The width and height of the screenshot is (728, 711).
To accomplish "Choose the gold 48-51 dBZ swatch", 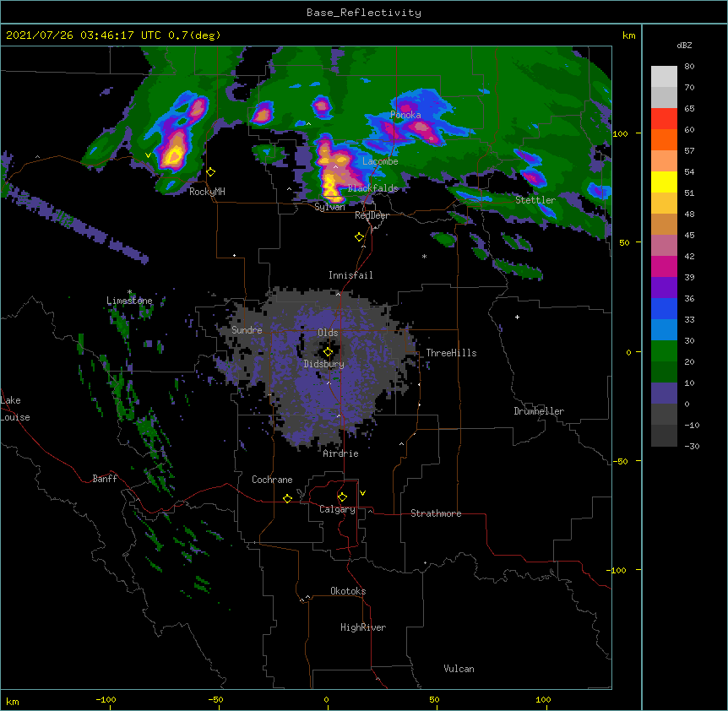I will coord(664,203).
